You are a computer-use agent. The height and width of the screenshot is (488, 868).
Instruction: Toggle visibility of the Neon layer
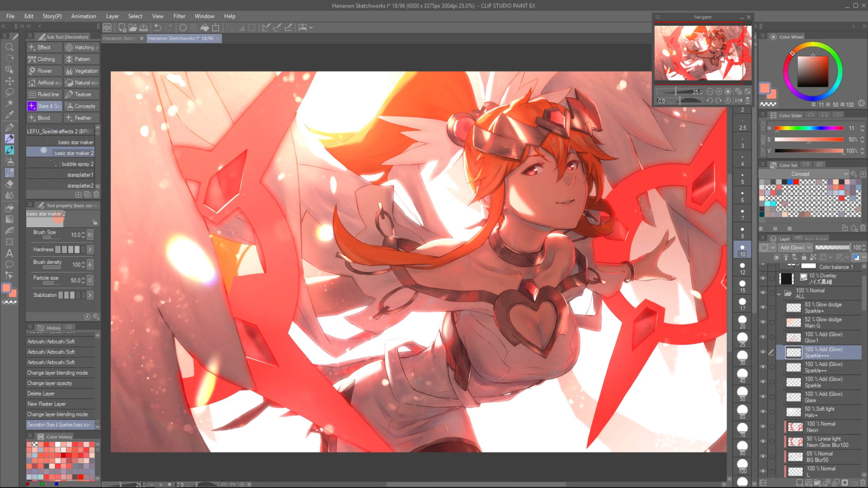coord(763,427)
